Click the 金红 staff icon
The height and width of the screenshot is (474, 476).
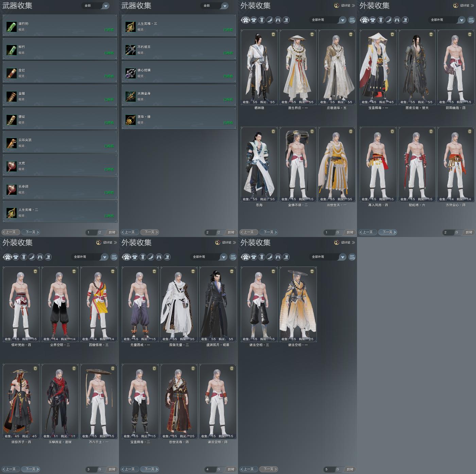pyautogui.click(x=12, y=73)
